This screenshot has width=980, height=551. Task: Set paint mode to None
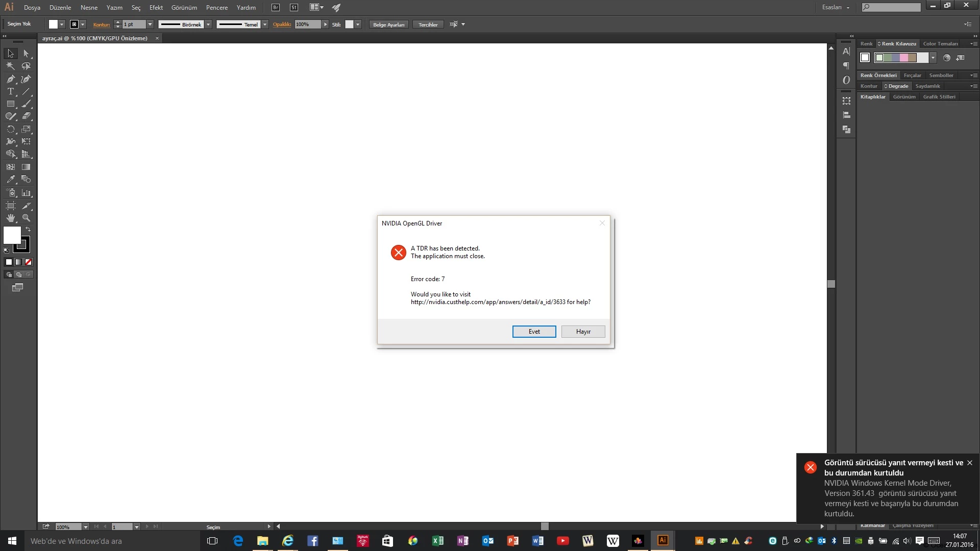tap(29, 262)
